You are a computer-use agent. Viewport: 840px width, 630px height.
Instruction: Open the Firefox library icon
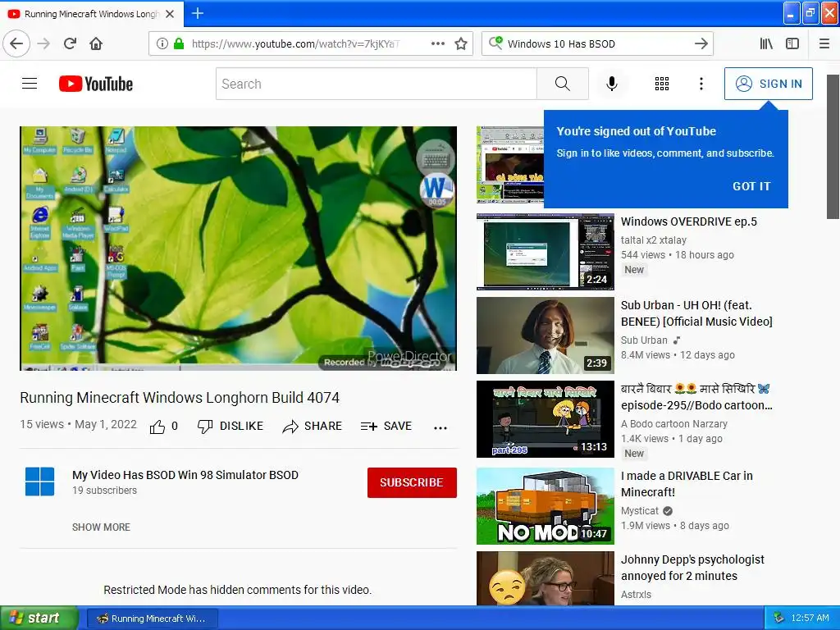pos(766,43)
